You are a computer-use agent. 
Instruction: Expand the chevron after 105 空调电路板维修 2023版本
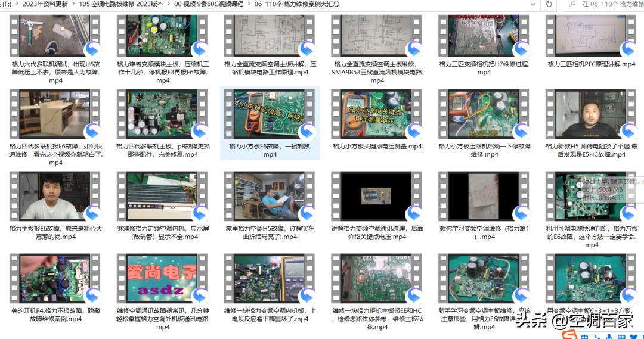point(168,4)
